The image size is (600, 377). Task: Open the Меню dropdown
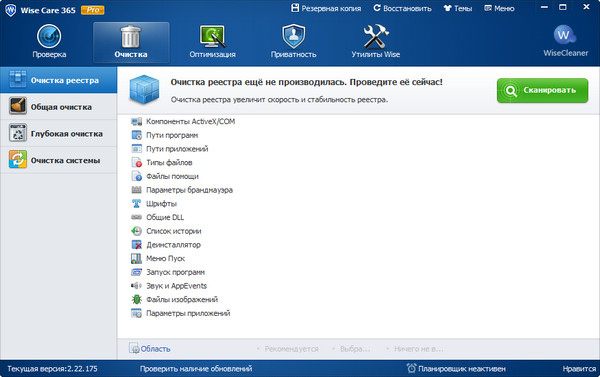[499, 8]
